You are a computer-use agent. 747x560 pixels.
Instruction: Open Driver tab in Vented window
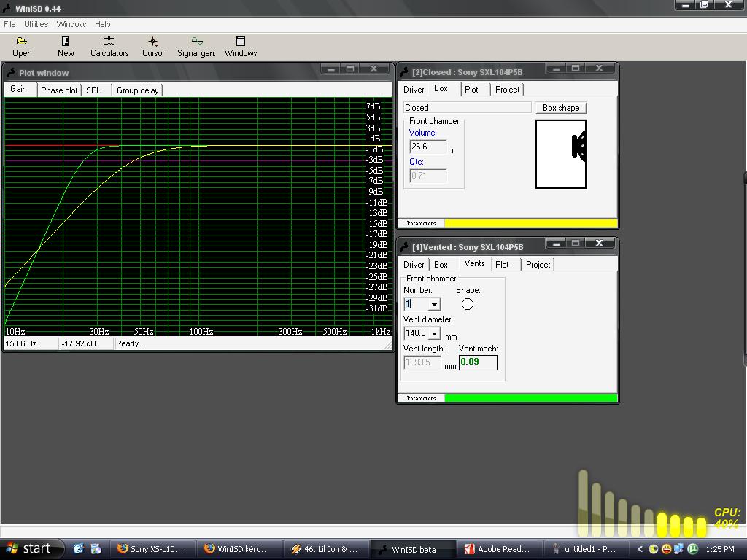(414, 265)
